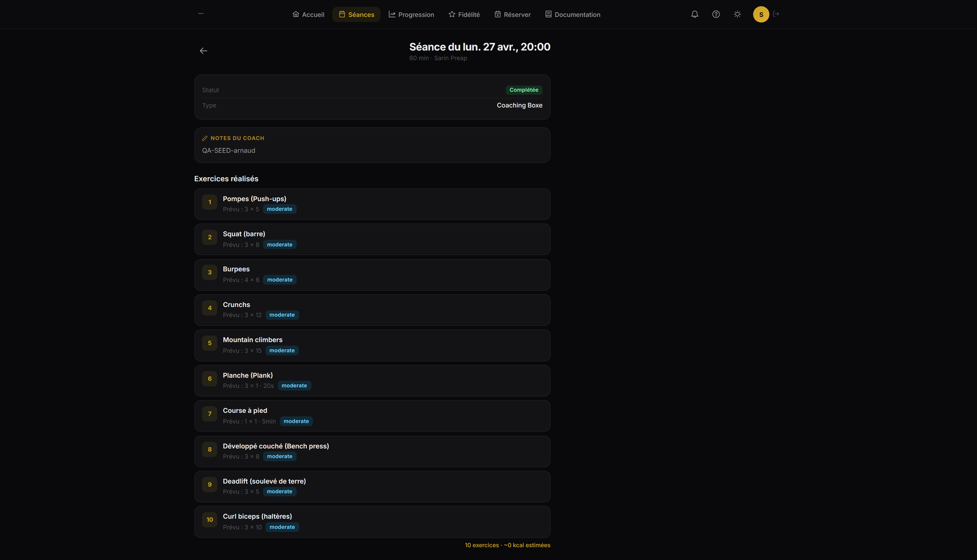Click the moderate tag on Crunchs
977x560 pixels.
coord(282,315)
